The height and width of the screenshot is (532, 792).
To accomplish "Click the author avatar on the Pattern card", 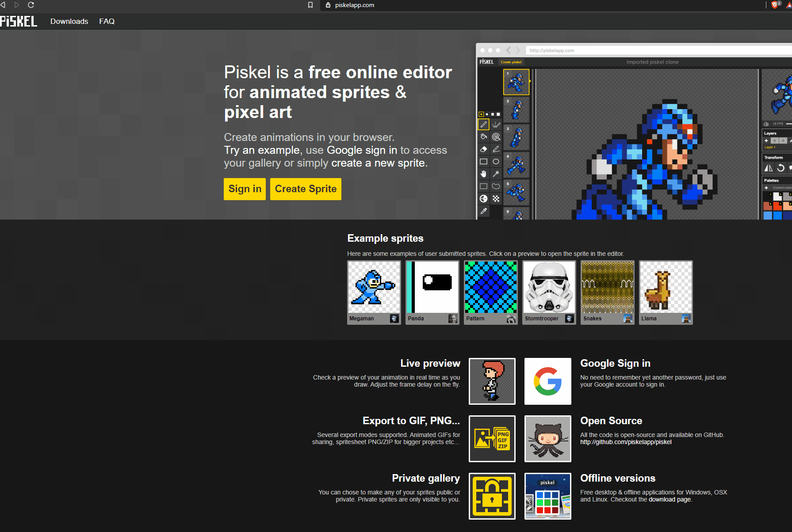I will [511, 319].
